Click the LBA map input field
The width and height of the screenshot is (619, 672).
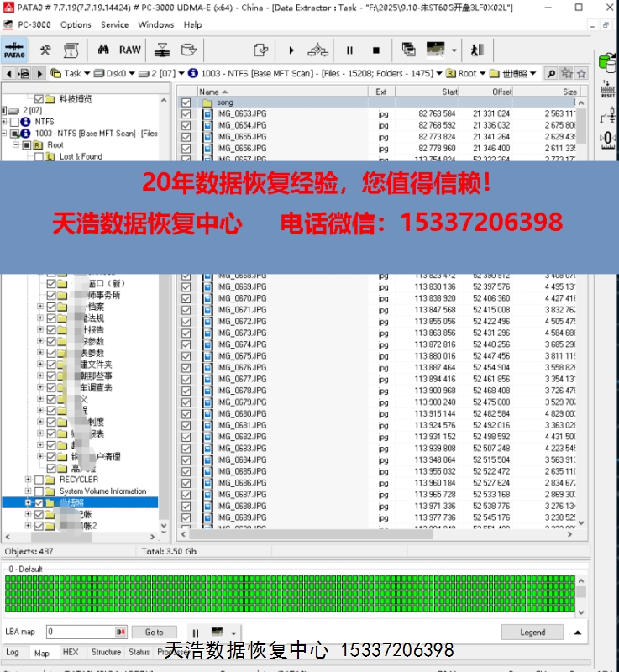pos(80,633)
